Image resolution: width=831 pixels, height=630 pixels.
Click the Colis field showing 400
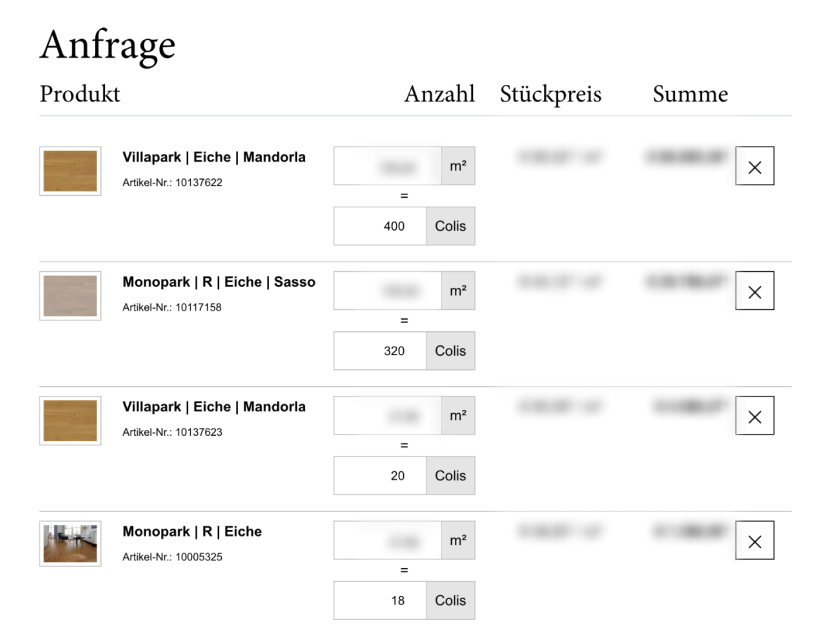tap(380, 226)
